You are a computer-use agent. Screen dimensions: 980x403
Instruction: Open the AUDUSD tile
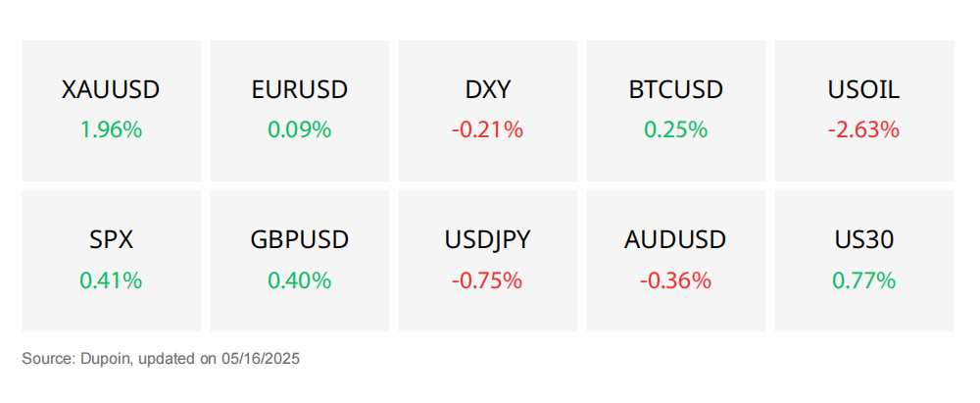[675, 261]
